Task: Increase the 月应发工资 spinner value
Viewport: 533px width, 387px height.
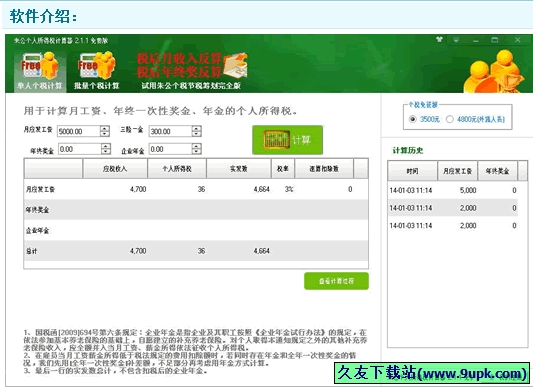Action: pyautogui.click(x=105, y=129)
